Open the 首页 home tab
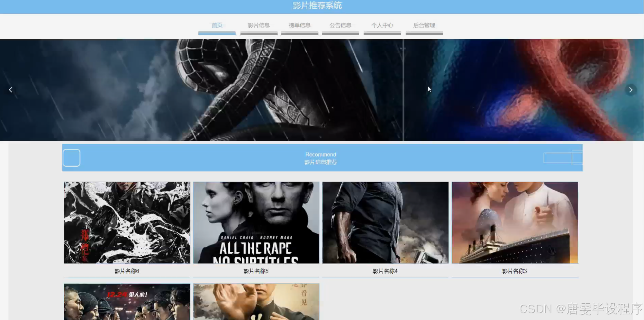The image size is (644, 320). [x=217, y=26]
